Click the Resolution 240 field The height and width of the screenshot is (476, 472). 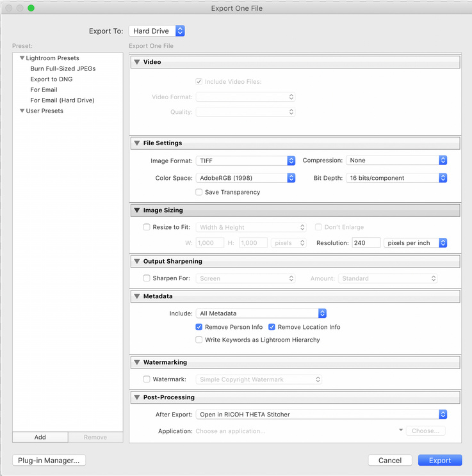tap(366, 243)
